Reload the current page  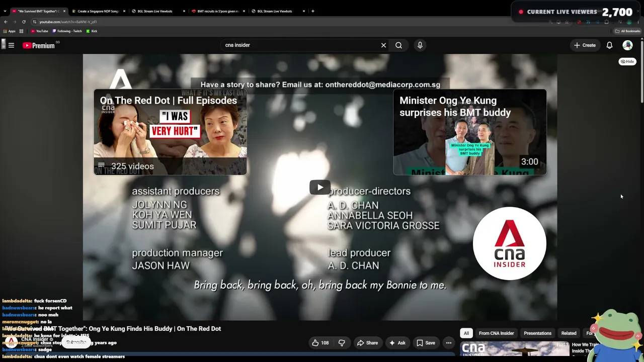(x=24, y=22)
